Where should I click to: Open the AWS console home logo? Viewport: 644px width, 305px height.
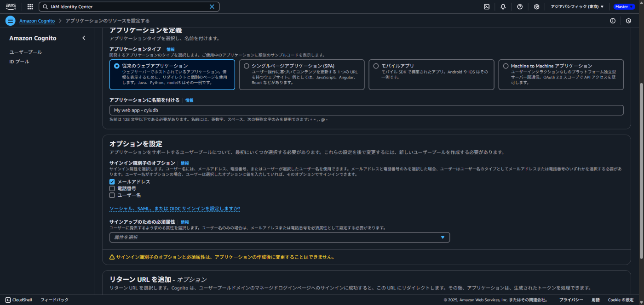click(11, 6)
